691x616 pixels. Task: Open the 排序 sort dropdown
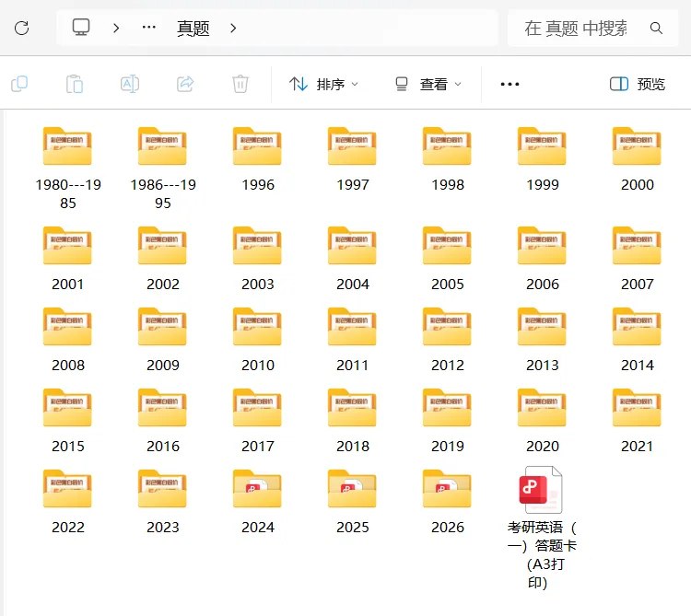(x=323, y=84)
